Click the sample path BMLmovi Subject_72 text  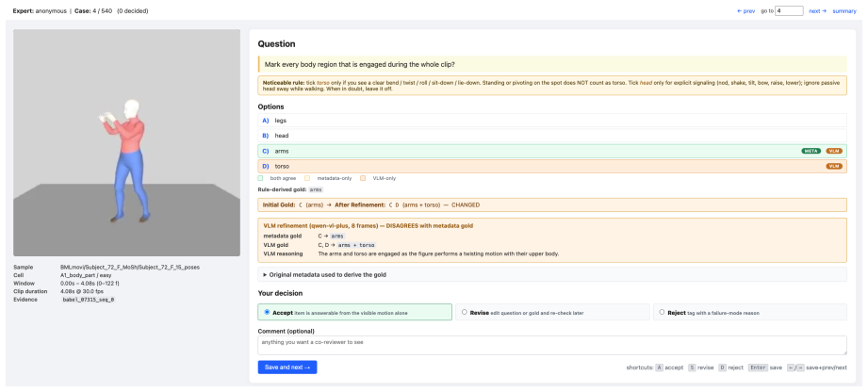[130, 267]
